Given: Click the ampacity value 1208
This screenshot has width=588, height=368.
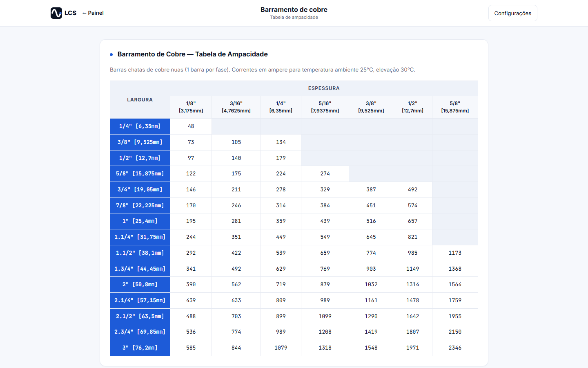Looking at the screenshot, I should pos(325,332).
